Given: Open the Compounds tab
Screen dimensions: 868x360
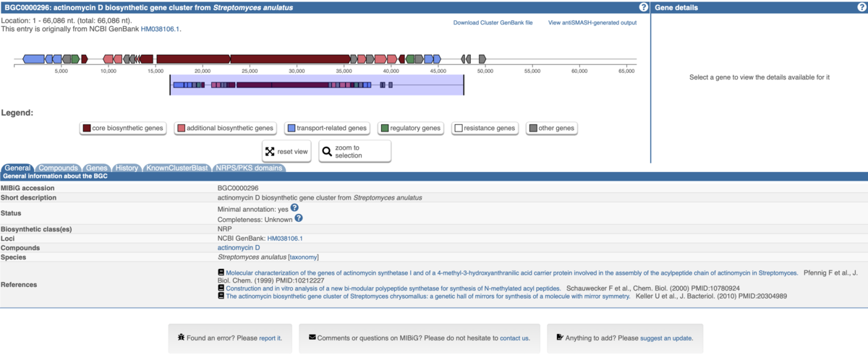Looking at the screenshot, I should click(x=58, y=168).
